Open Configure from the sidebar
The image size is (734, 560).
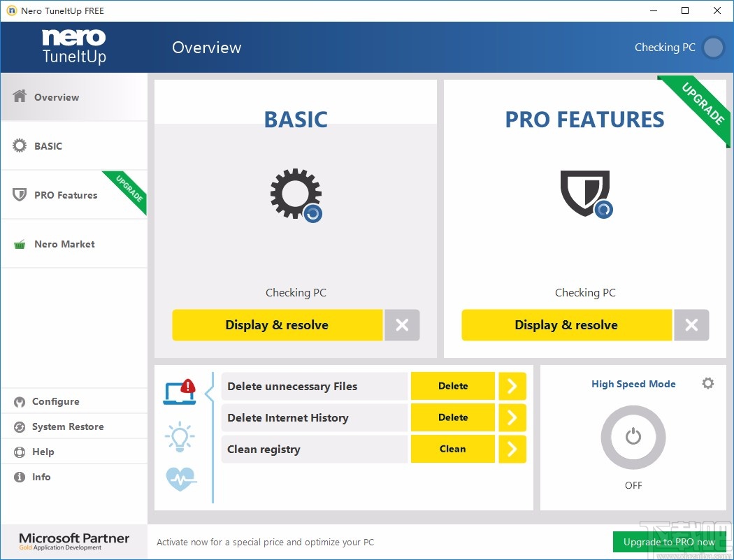[x=74, y=401]
